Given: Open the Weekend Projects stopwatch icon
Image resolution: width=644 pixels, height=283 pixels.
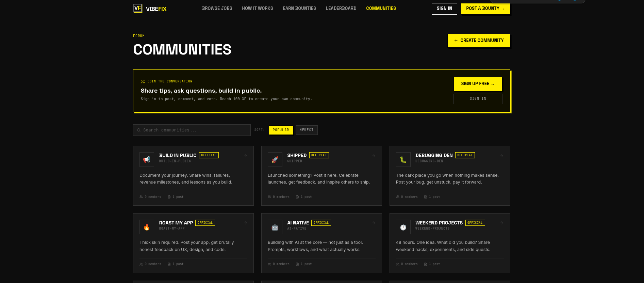Looking at the screenshot, I should click(403, 227).
